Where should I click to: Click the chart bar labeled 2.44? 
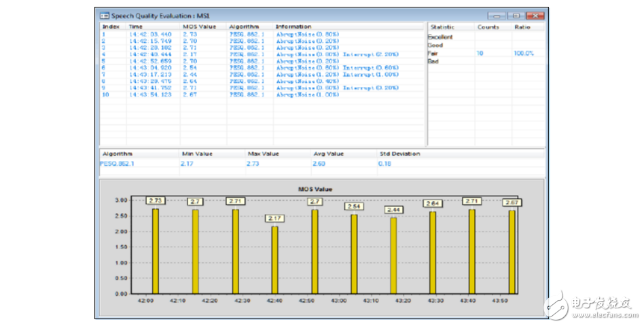coord(393,255)
